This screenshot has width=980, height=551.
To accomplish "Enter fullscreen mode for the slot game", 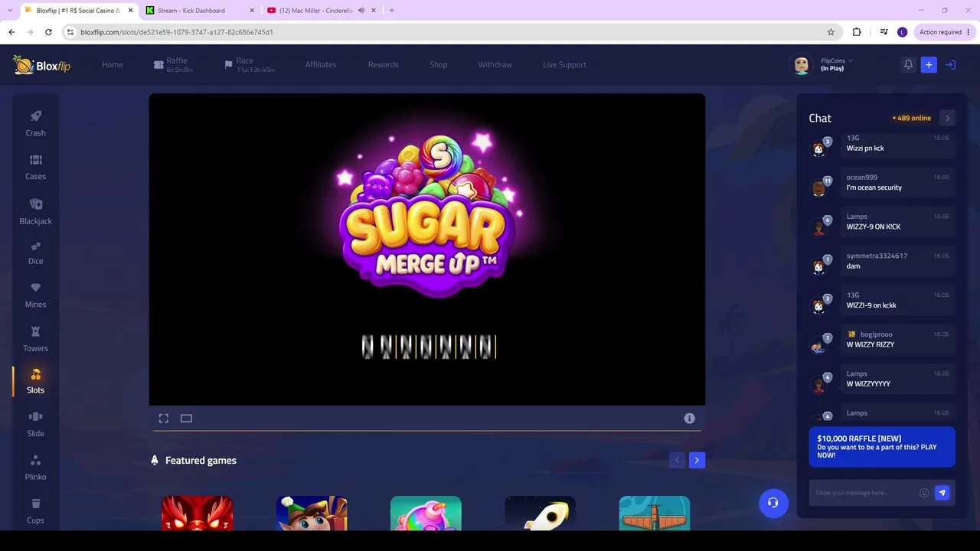I will [164, 419].
